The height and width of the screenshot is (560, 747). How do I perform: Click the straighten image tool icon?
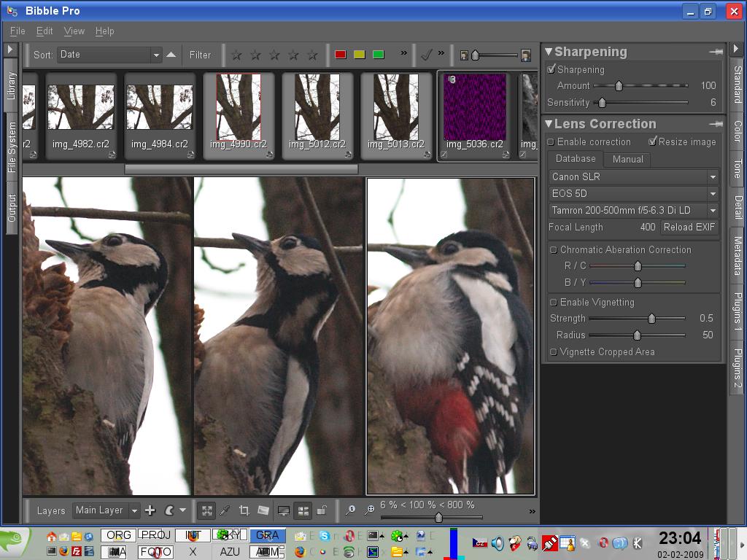click(x=263, y=510)
